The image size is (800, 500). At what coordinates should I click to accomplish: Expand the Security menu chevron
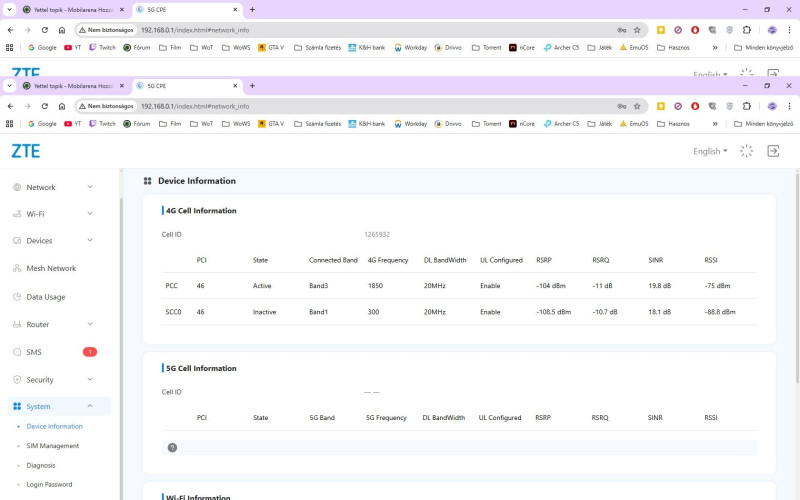pos(90,379)
